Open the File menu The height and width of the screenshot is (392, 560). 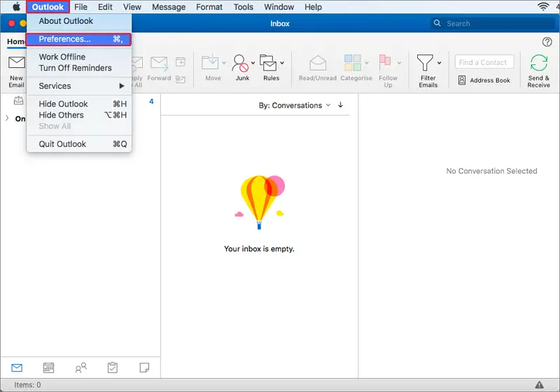(80, 7)
